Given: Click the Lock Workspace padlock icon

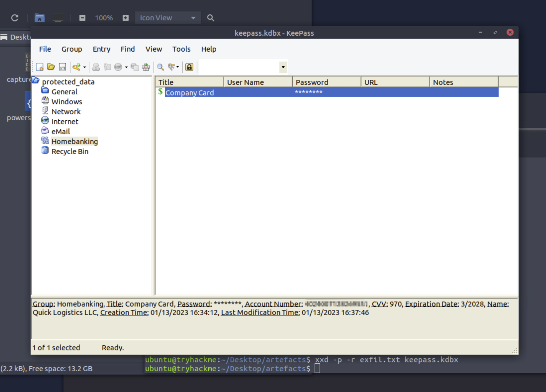Looking at the screenshot, I should [x=189, y=67].
